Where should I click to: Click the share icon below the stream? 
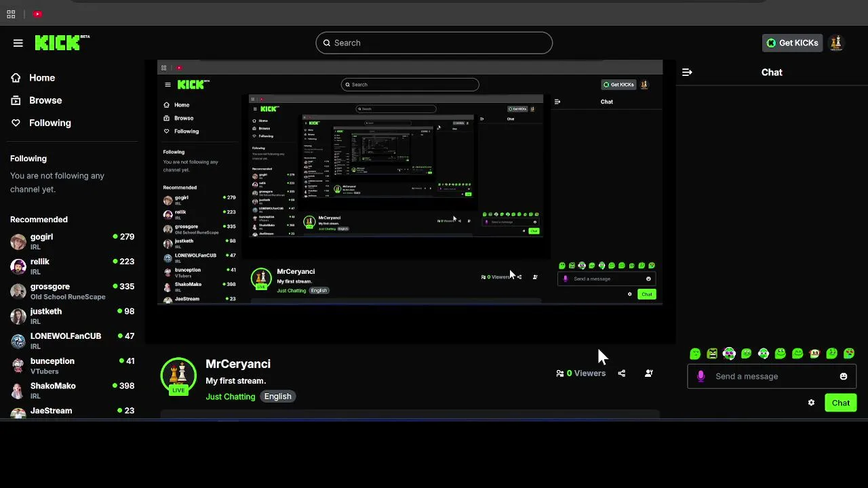(622, 373)
